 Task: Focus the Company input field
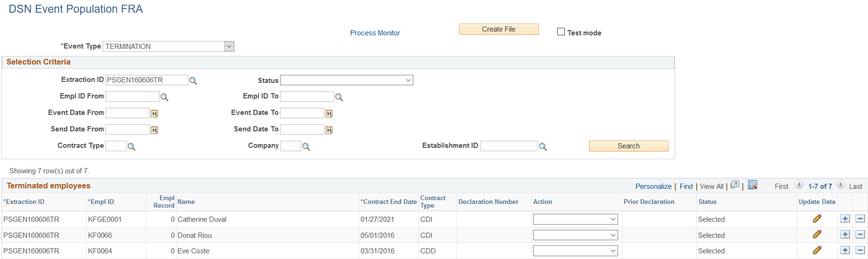(290, 146)
